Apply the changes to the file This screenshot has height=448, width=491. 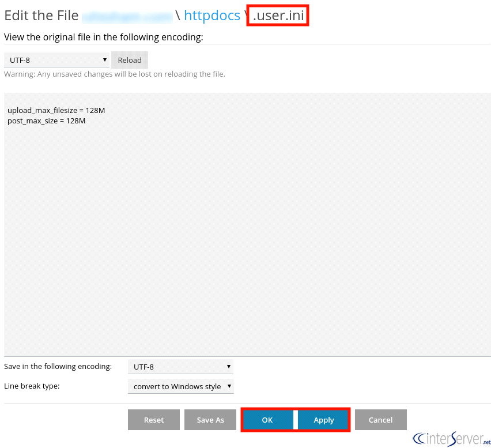(323, 420)
